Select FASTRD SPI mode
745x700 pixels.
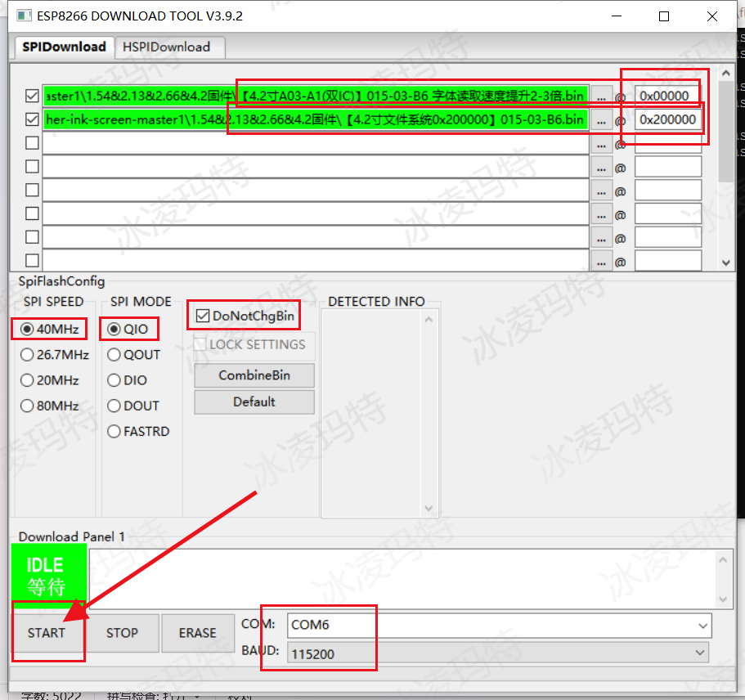(x=138, y=432)
